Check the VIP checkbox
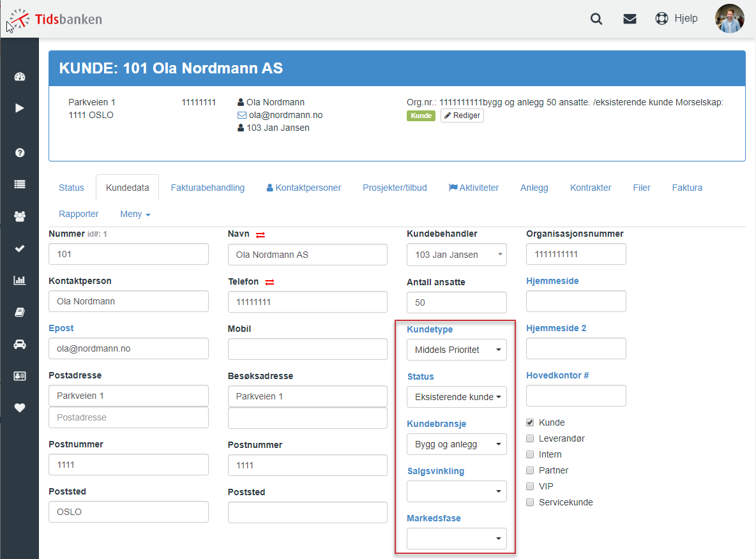Viewport: 756px width, 559px height. 530,486
